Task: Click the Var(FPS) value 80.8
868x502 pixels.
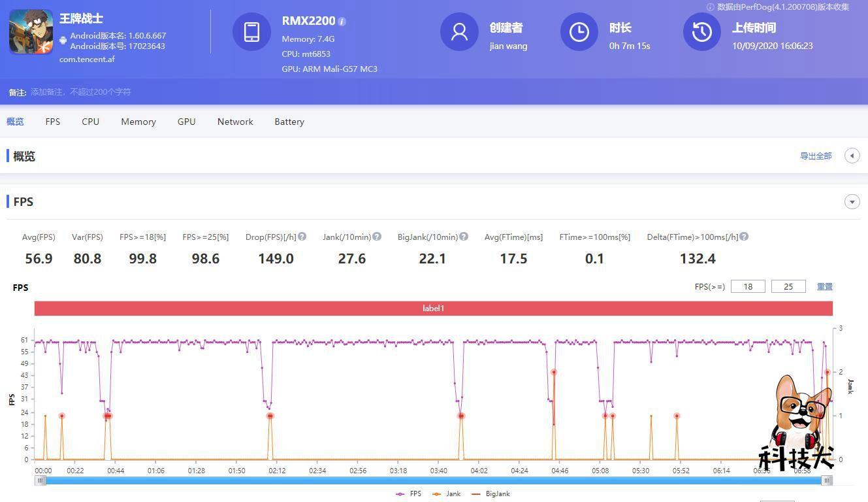Action: [88, 259]
